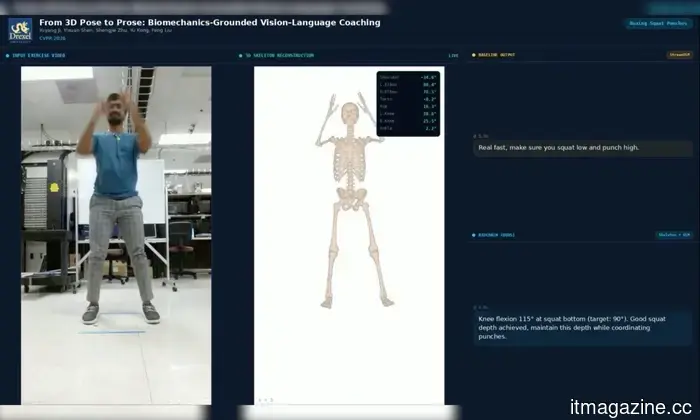Click the Boxing Squat Punches badge

[658, 23]
